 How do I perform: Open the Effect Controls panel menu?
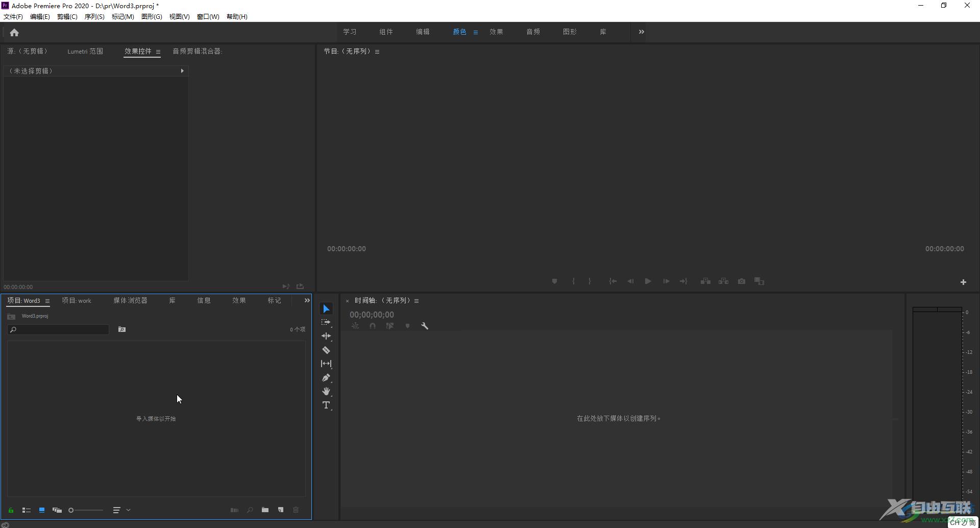click(x=158, y=52)
